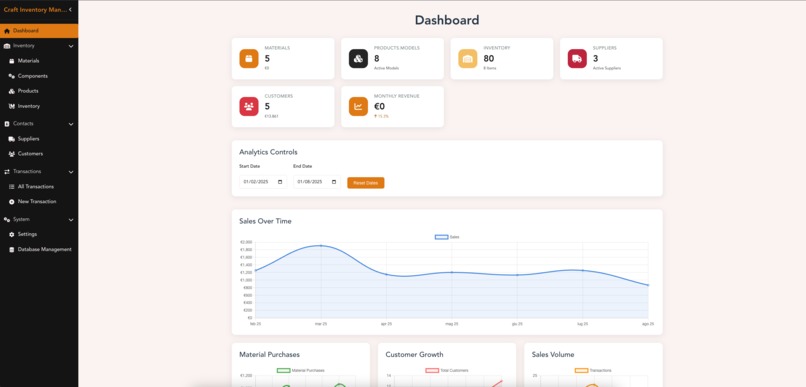The image size is (806, 387).
Task: Collapse the Inventory section chevron
Action: 71,46
